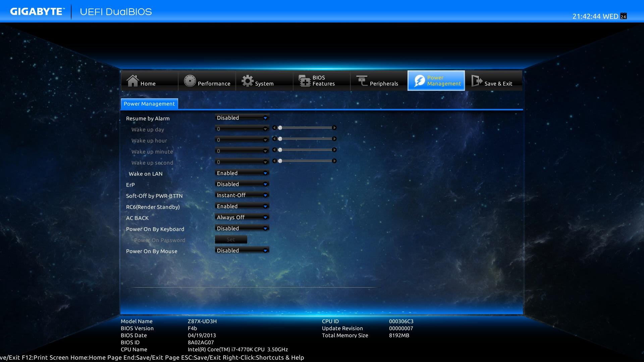Open Resume by Alarm dropdown
Image resolution: width=644 pixels, height=362 pixels.
242,118
